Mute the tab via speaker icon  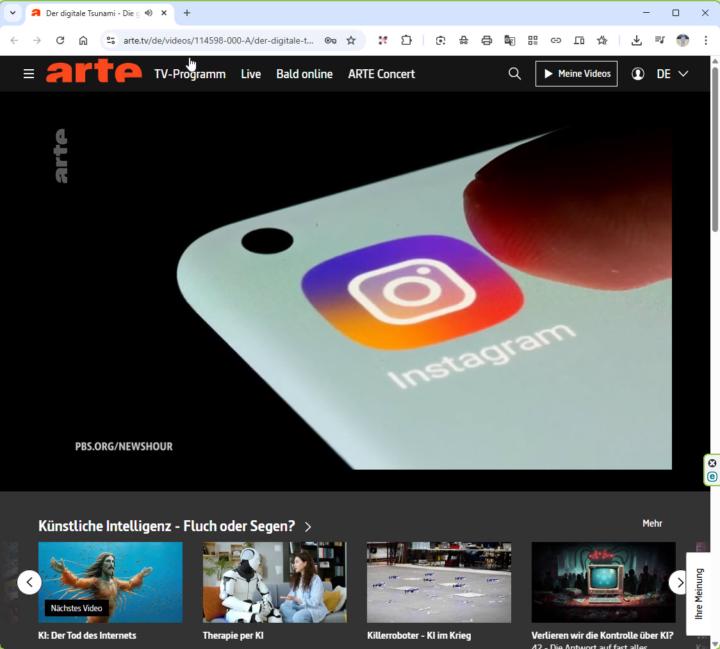pyautogui.click(x=148, y=13)
